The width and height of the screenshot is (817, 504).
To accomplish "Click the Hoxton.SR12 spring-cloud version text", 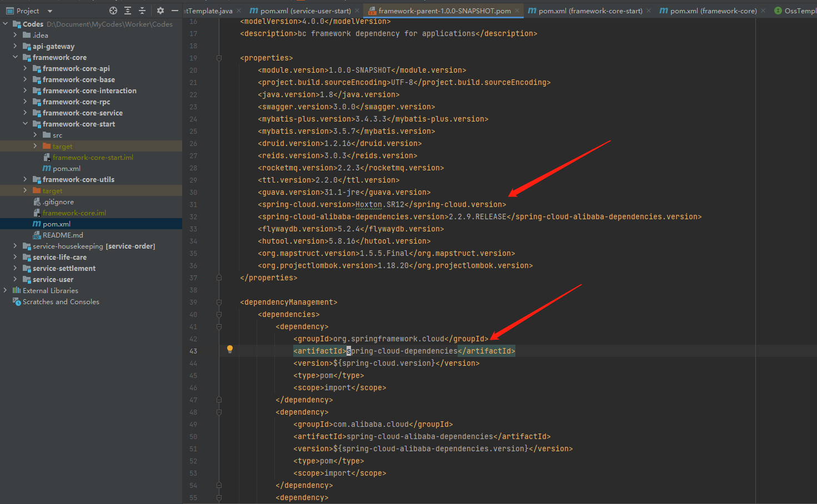I will (x=380, y=204).
